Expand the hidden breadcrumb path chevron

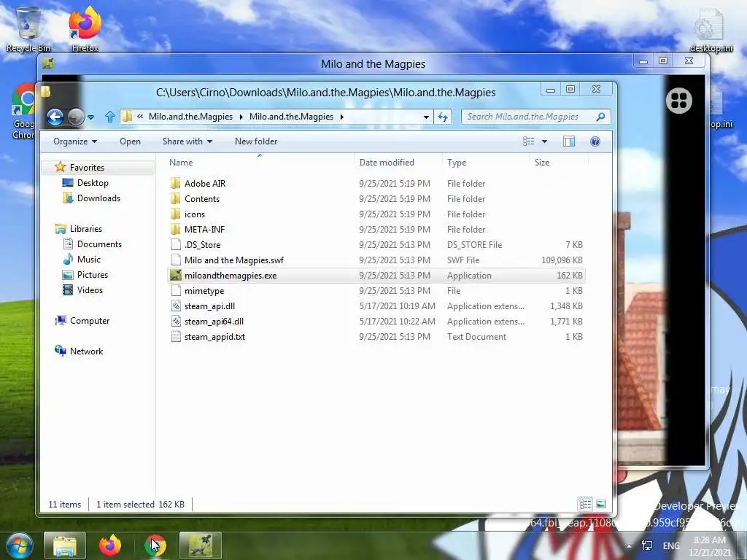140,116
